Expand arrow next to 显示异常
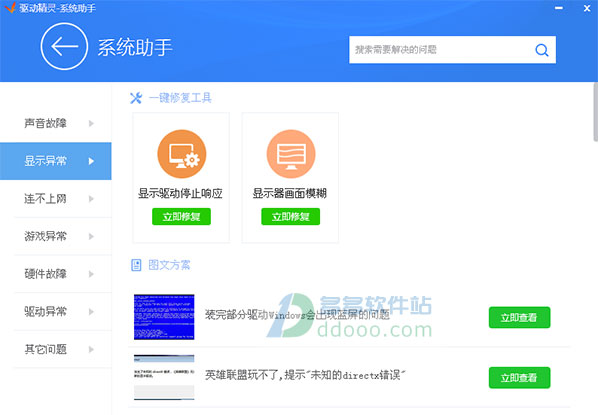The image size is (598, 415). [91, 161]
